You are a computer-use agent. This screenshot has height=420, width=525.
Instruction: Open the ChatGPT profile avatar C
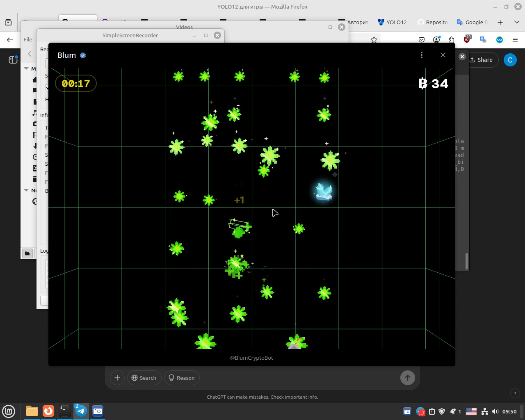click(x=510, y=60)
